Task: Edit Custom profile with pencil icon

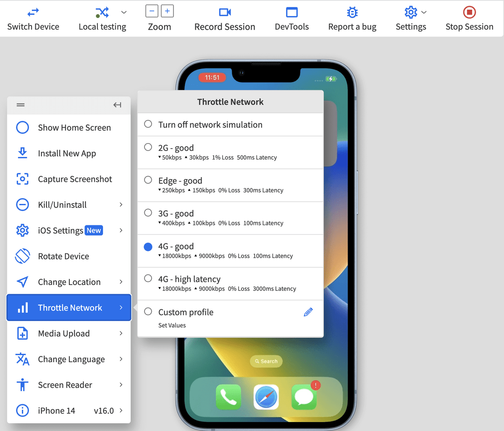Action: pos(308,312)
